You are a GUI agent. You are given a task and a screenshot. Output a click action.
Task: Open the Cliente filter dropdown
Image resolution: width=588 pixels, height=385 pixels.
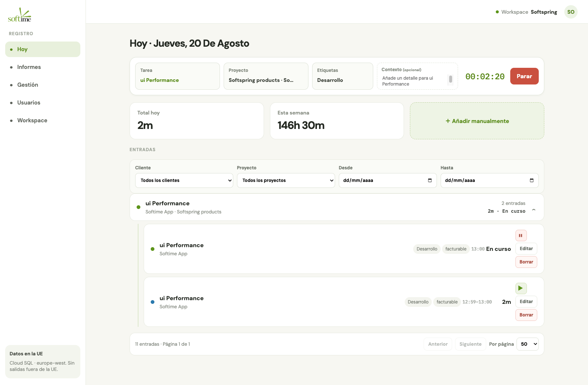pos(184,180)
